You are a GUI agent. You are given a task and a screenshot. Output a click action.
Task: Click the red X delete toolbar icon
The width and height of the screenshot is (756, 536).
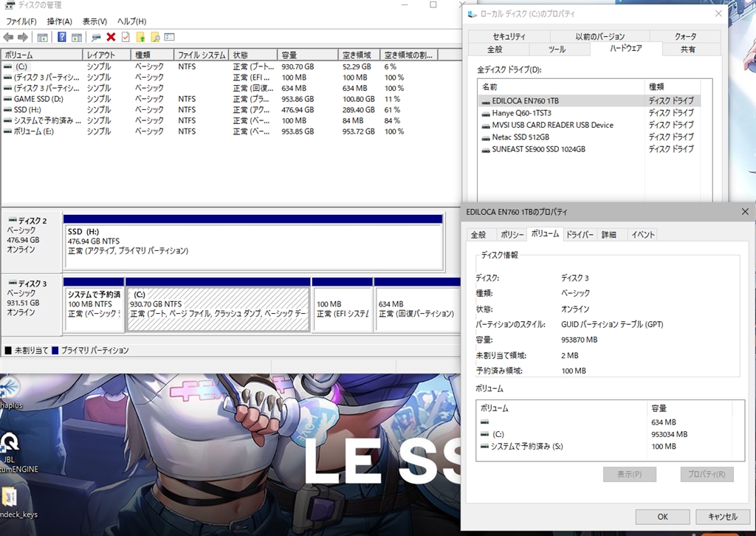[111, 37]
